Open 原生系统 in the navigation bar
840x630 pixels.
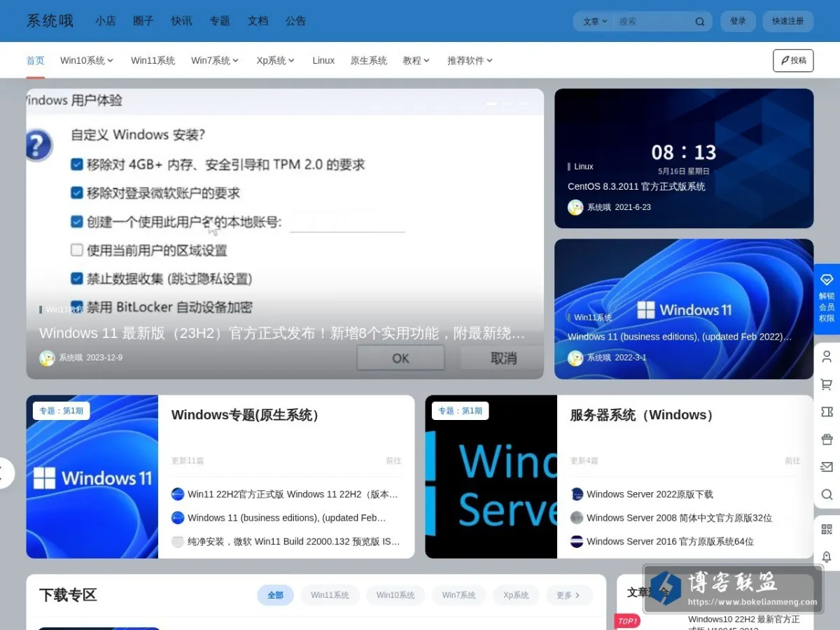[369, 61]
